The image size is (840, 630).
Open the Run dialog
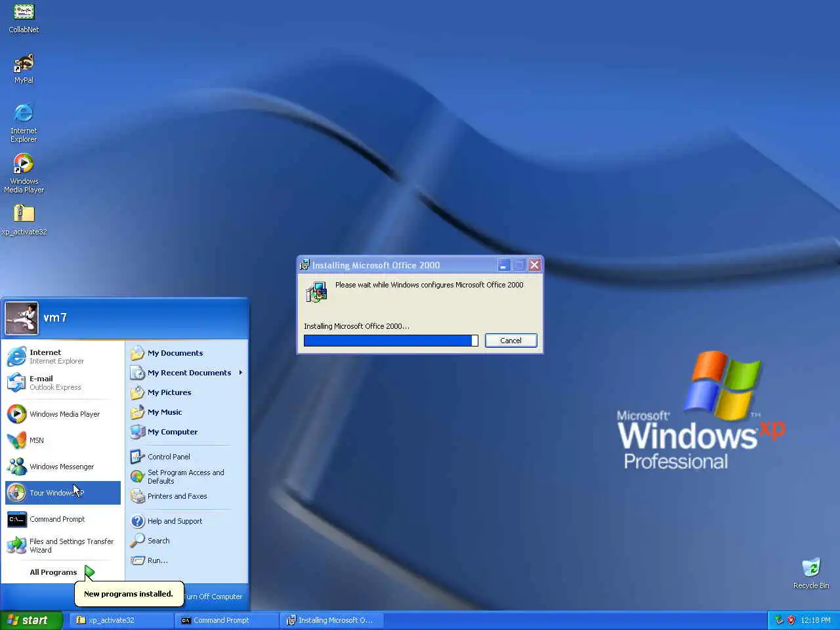pyautogui.click(x=188, y=560)
